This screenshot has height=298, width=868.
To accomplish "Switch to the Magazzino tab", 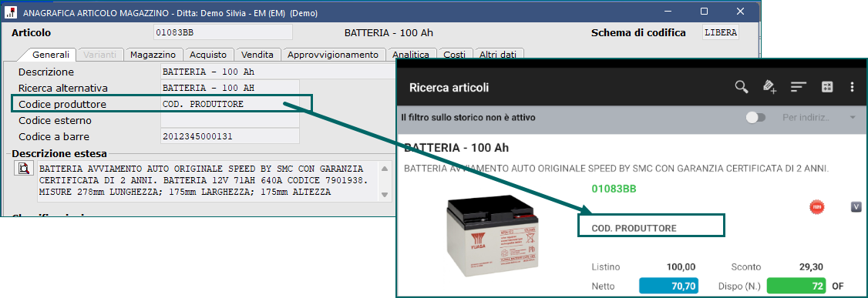I will coord(153,54).
